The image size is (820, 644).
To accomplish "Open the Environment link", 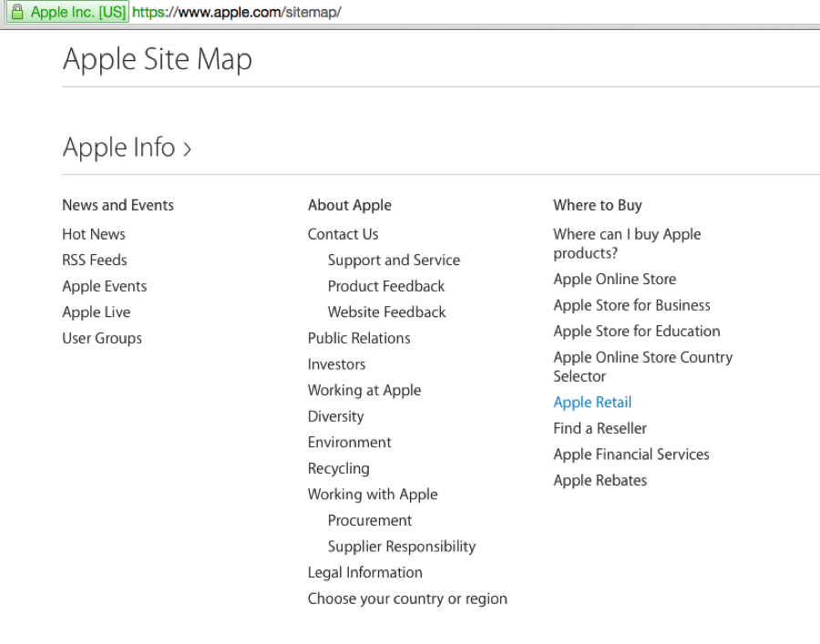I will click(x=349, y=442).
